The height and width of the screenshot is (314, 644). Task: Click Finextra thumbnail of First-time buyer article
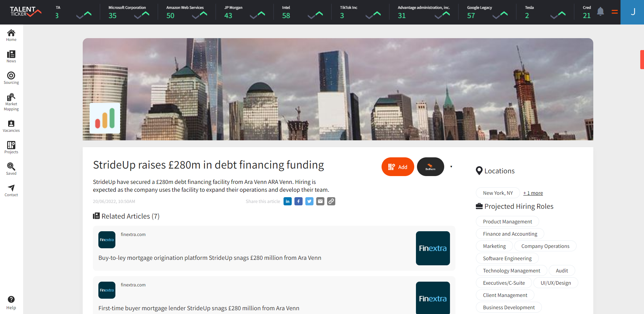(x=433, y=298)
